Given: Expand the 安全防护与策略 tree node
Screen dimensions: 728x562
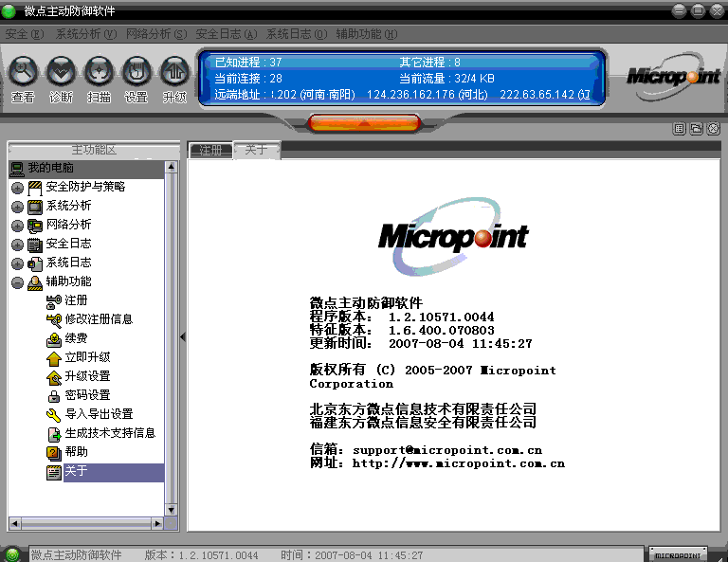Looking at the screenshot, I should point(18,188).
